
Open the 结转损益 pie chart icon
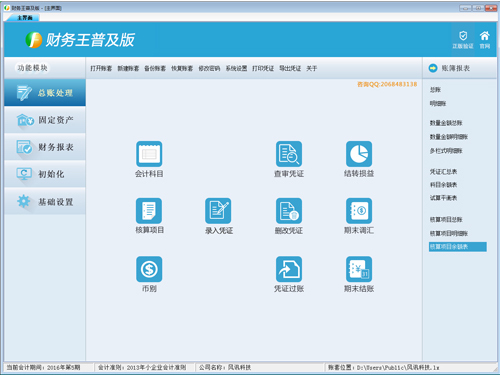[359, 154]
